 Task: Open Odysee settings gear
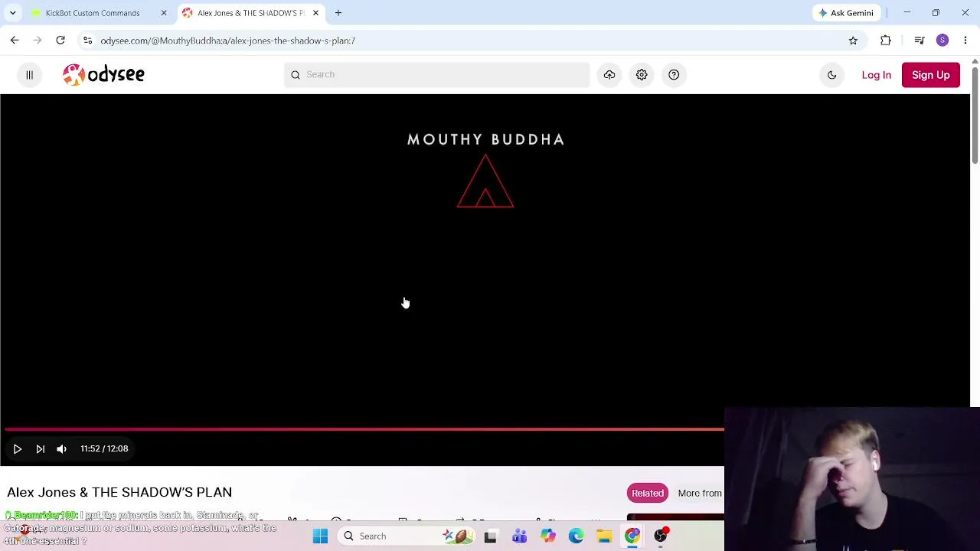coord(642,74)
